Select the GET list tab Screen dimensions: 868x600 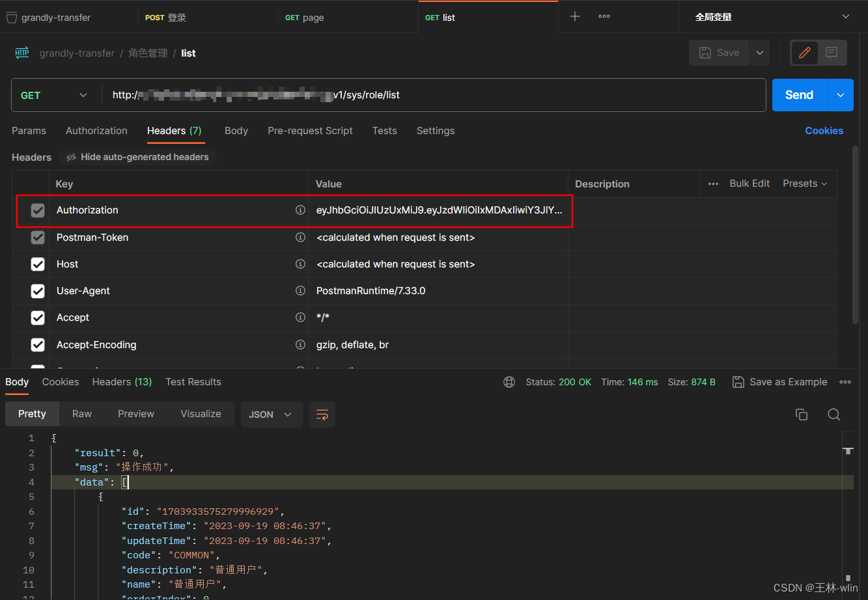488,18
